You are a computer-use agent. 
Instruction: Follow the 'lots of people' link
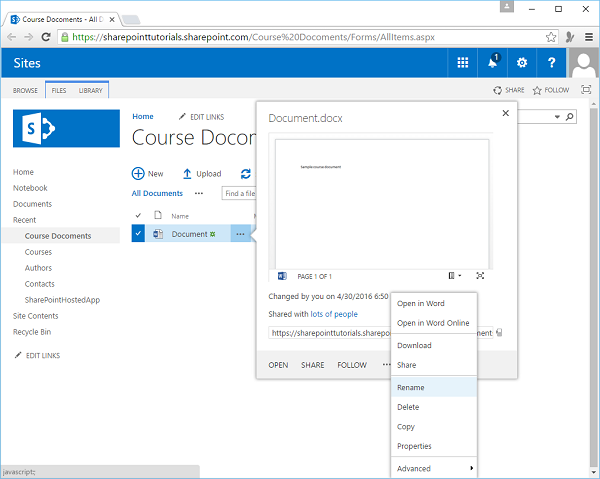pos(333,314)
